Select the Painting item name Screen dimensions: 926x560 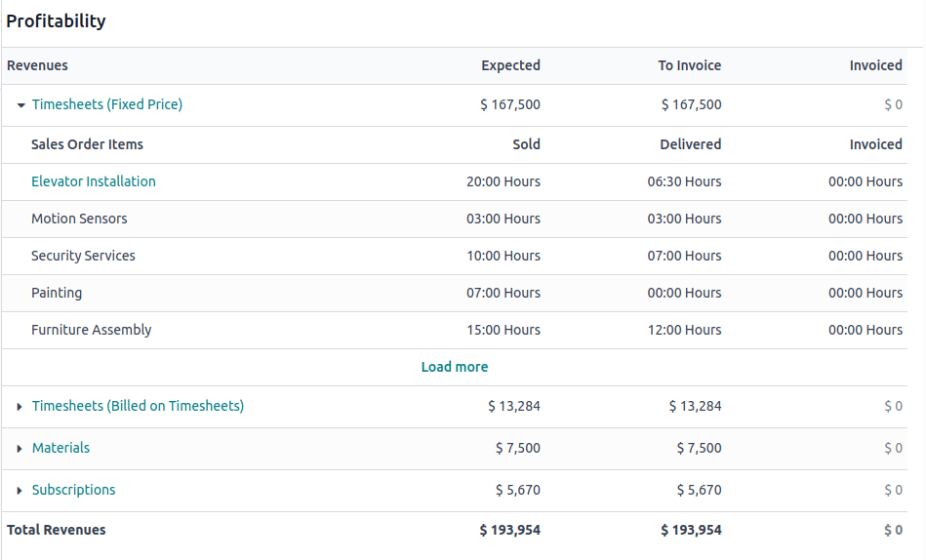(x=57, y=293)
